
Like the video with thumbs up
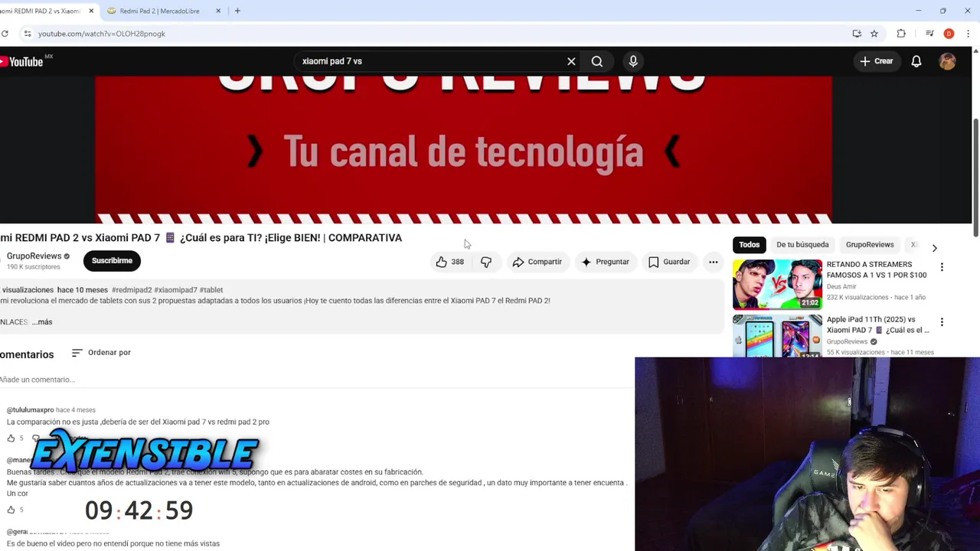[x=449, y=262]
